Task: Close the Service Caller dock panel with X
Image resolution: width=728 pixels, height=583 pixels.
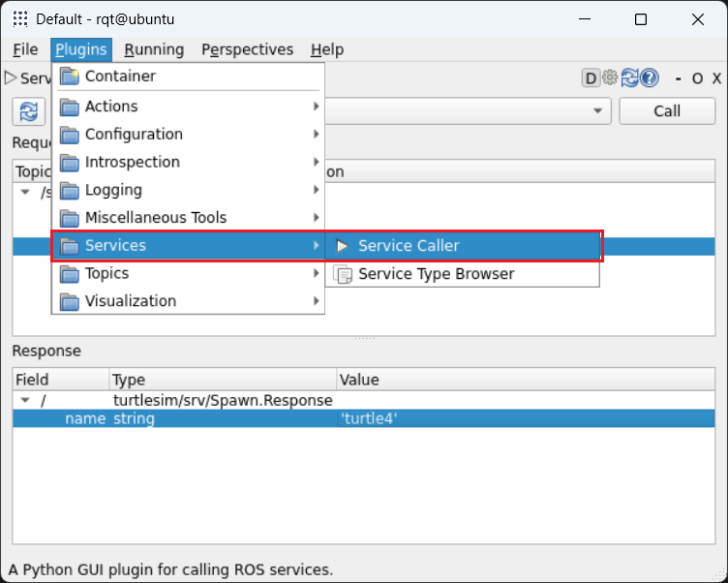Action: pyautogui.click(x=716, y=79)
